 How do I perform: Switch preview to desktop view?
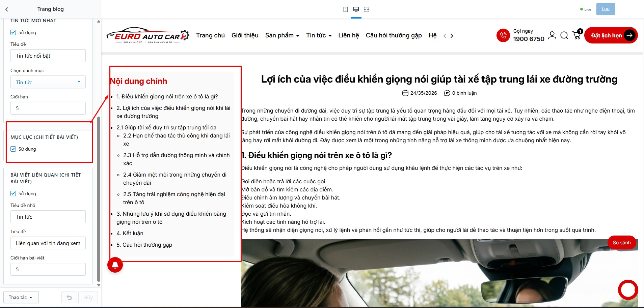pyautogui.click(x=356, y=9)
